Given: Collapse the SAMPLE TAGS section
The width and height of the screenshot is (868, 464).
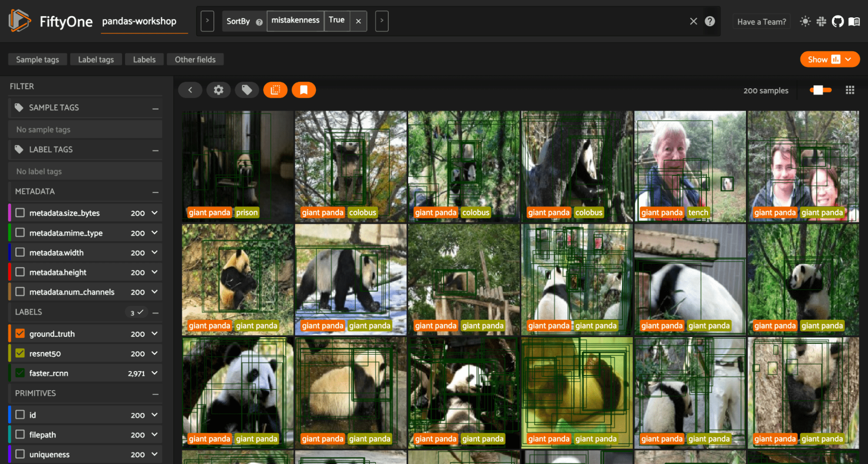Looking at the screenshot, I should (x=155, y=108).
